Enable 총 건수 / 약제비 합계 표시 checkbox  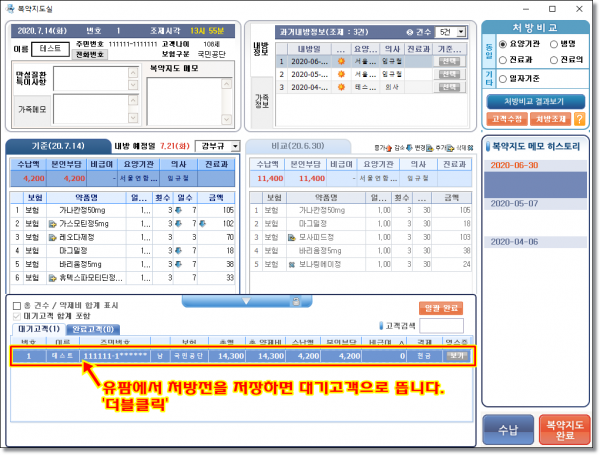click(16, 305)
